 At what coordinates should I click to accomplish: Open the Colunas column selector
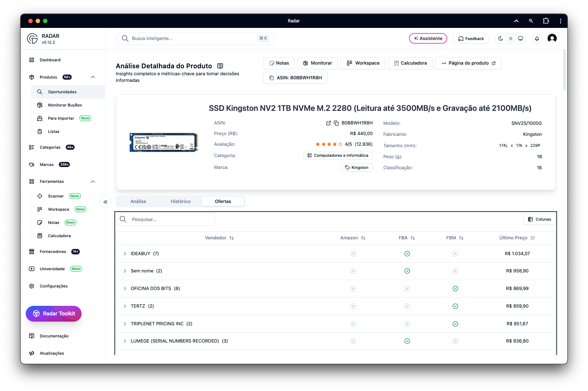539,219
